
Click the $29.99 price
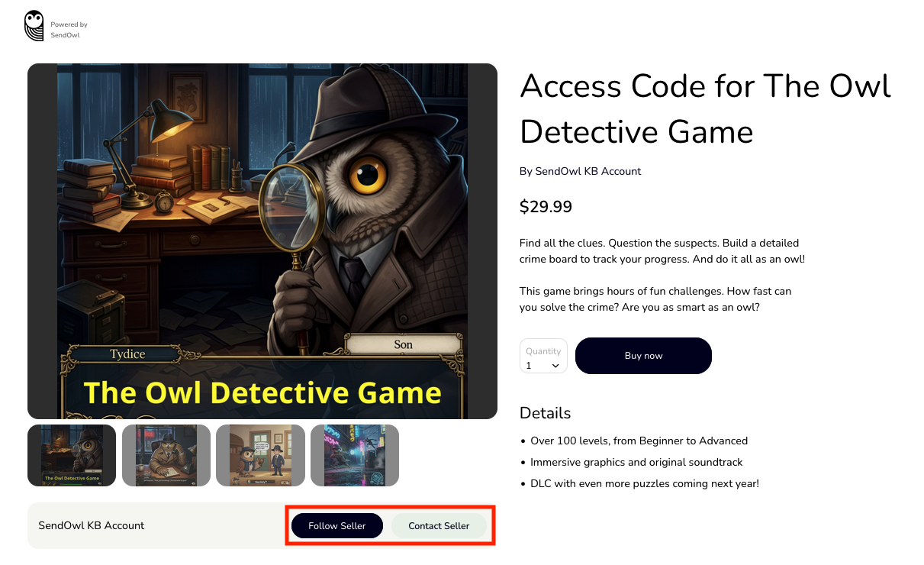pyautogui.click(x=546, y=207)
